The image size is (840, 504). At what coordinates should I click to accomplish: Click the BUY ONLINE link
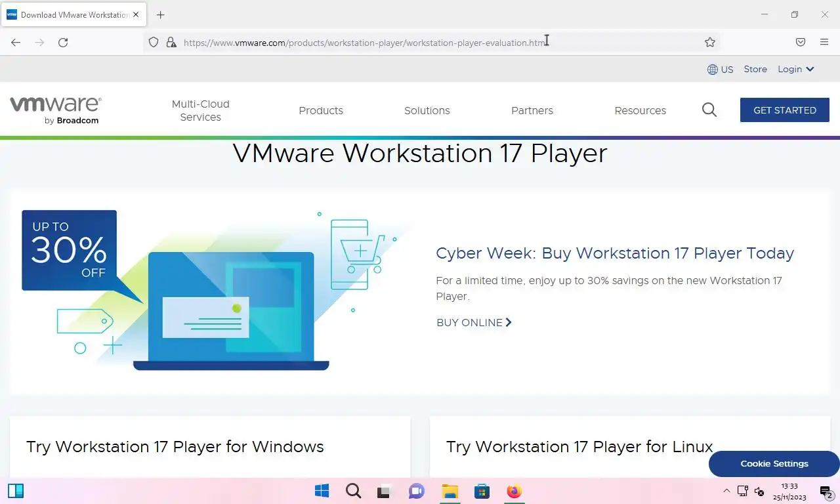click(474, 322)
